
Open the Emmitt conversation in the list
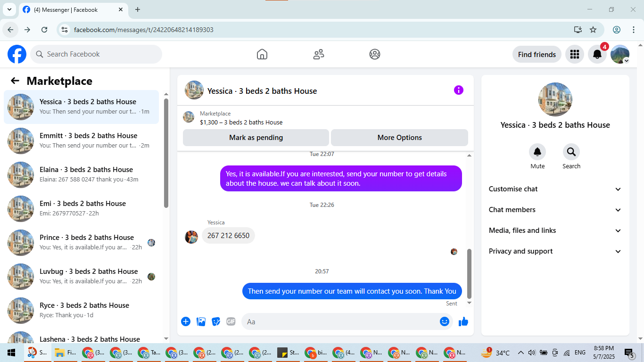(x=81, y=141)
